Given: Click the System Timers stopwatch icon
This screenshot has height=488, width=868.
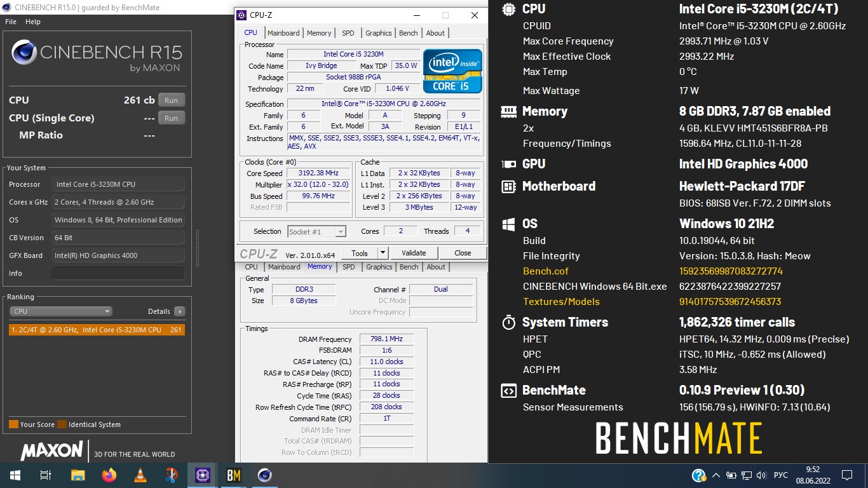Looking at the screenshot, I should click(508, 322).
